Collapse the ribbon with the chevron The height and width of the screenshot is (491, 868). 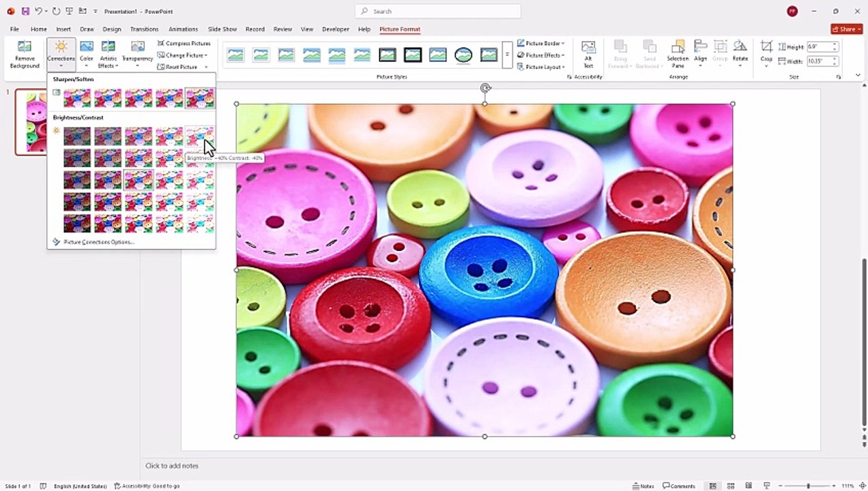click(x=858, y=75)
